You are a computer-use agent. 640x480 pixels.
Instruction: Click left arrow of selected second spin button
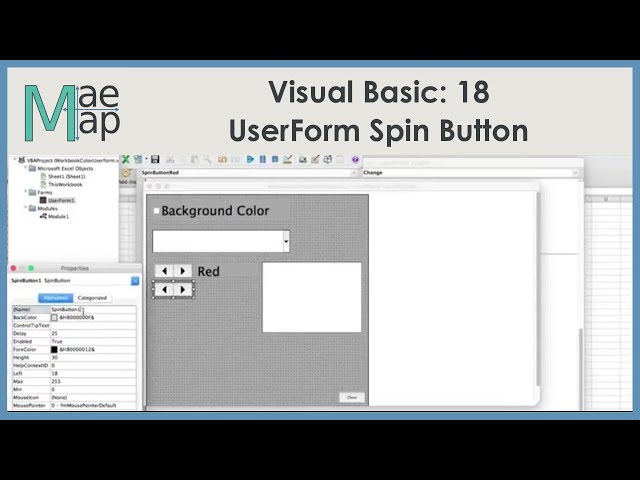coord(164,289)
